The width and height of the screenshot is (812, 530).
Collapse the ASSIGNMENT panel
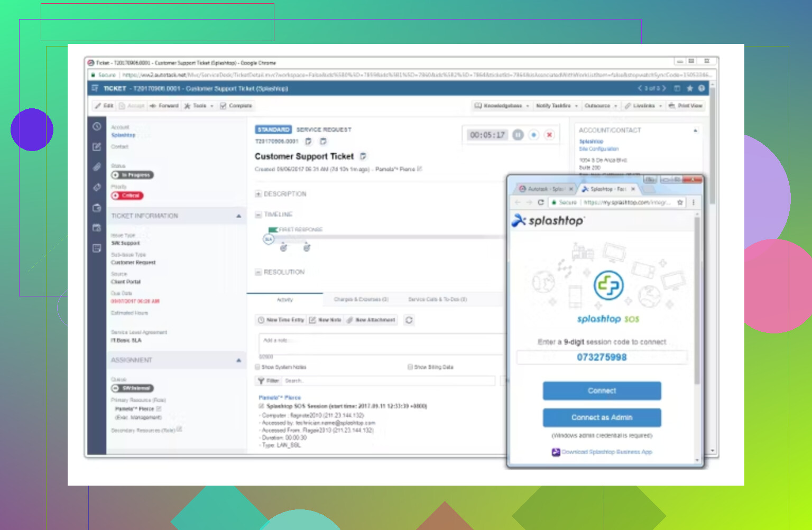coord(238,360)
